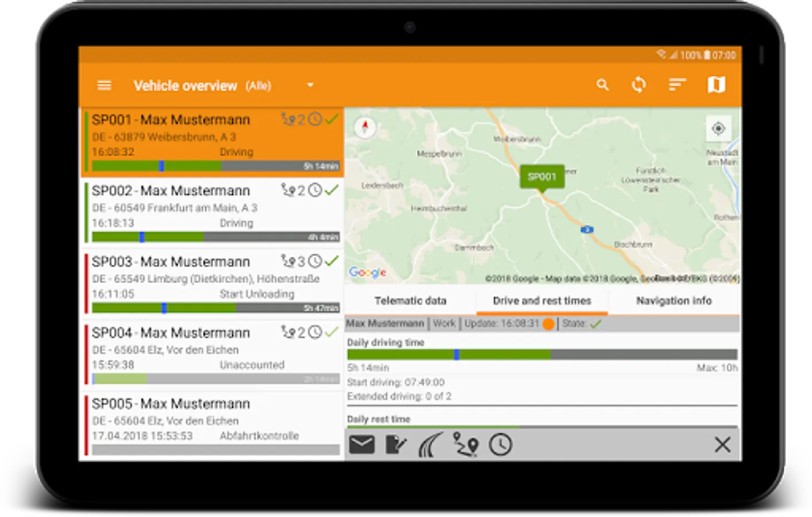
Task: Expand the (Alle) filter dropdown arrow
Action: (310, 85)
